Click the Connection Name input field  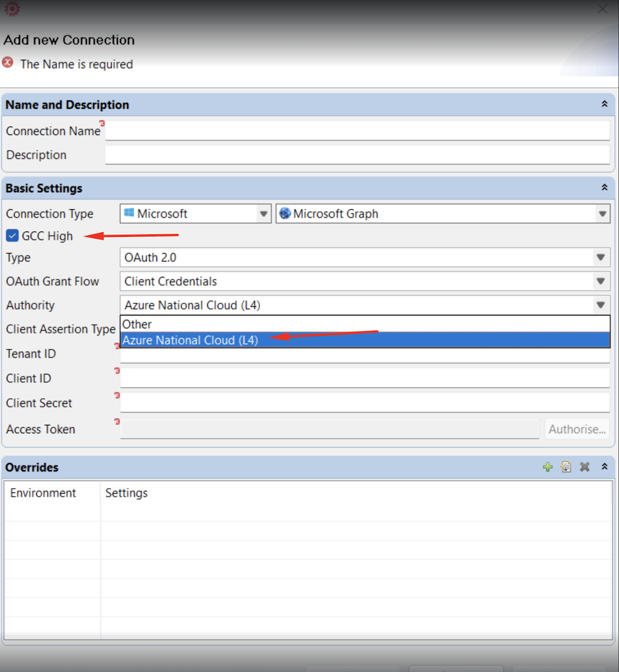[357, 131]
